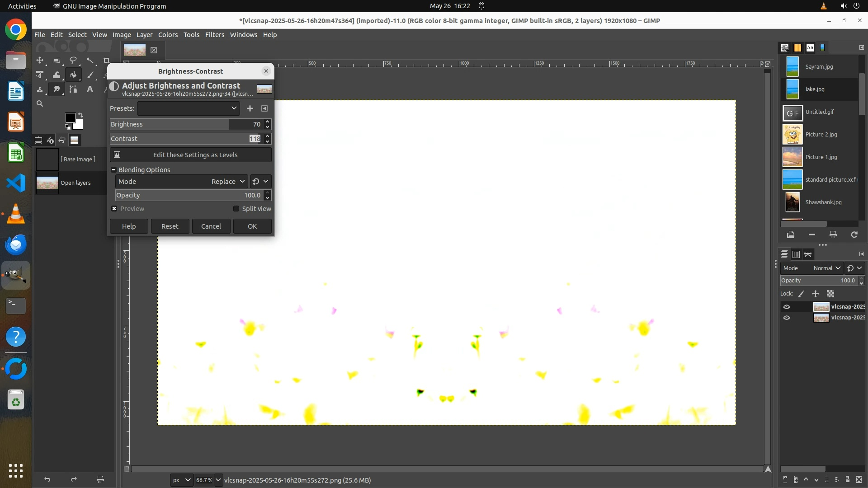The image size is (868, 488).
Task: Swap foreground and background colors
Action: coord(80,115)
